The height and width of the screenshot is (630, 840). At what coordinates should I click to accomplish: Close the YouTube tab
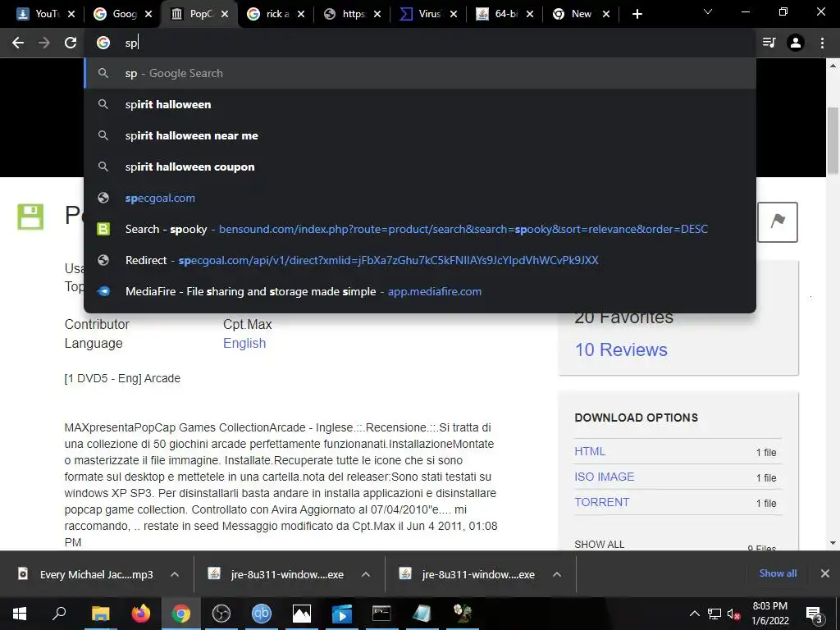click(72, 14)
